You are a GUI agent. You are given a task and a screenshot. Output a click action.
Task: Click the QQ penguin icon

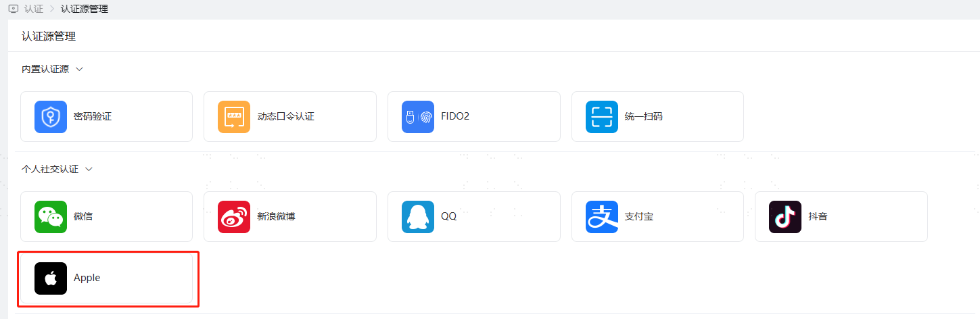point(418,217)
